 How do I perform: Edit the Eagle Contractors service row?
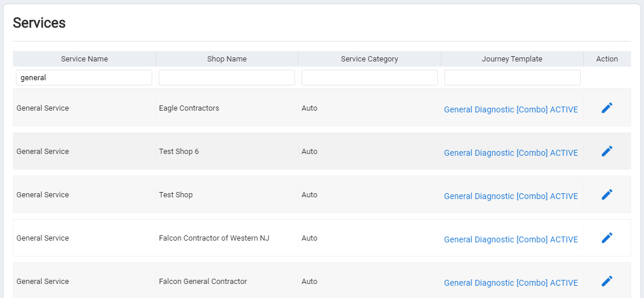pyautogui.click(x=607, y=108)
